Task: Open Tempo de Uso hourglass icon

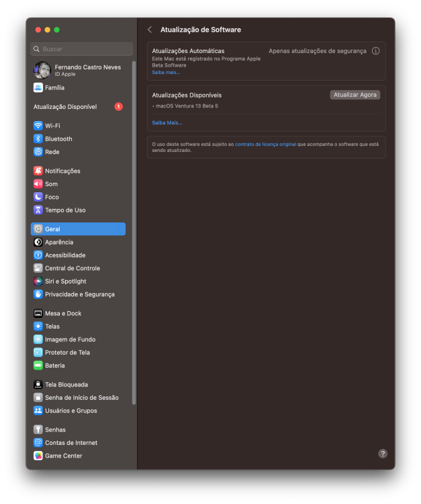Action: (38, 210)
